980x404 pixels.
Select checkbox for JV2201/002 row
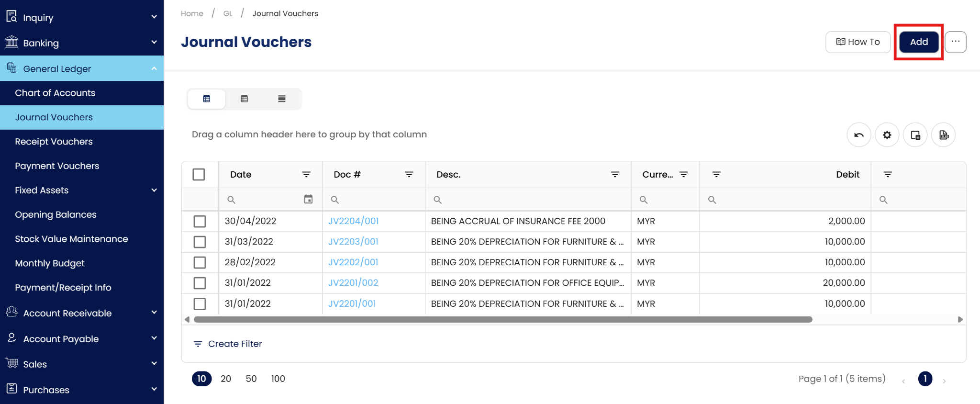tap(200, 283)
